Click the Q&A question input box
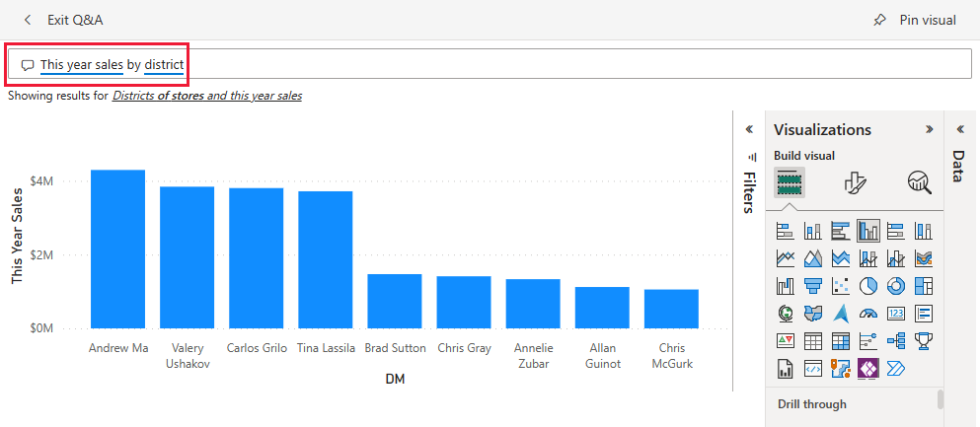This screenshot has width=980, height=427. pos(395,65)
